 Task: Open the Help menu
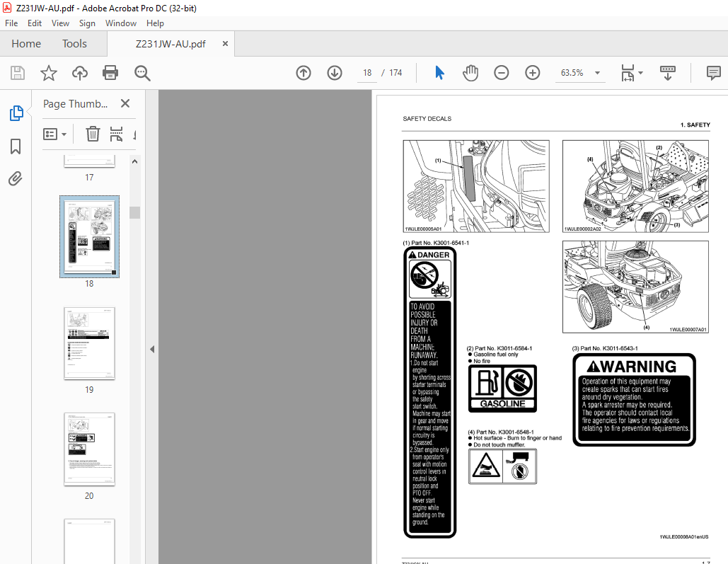[x=155, y=23]
